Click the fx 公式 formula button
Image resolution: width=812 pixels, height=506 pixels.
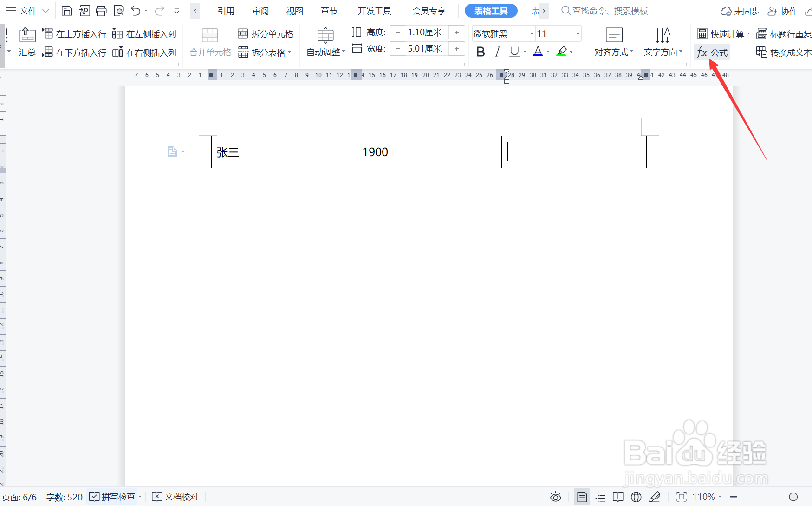click(712, 53)
